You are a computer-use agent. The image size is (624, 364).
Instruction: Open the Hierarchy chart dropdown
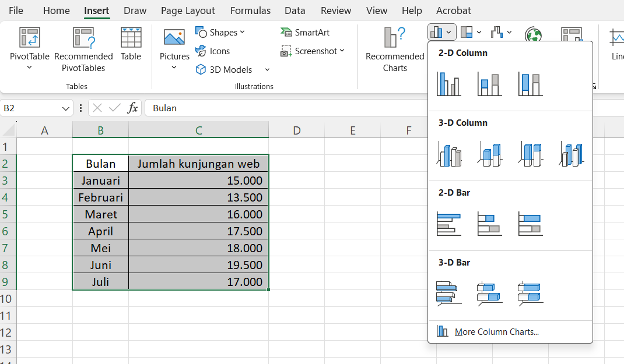point(471,32)
